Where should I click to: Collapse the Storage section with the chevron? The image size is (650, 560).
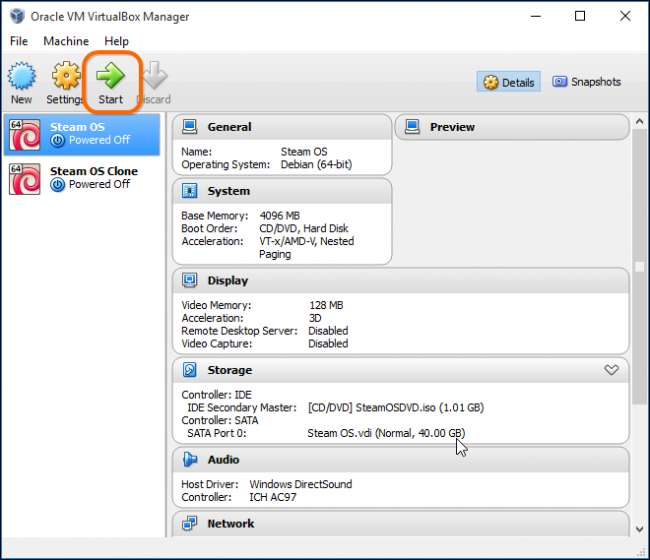point(611,369)
